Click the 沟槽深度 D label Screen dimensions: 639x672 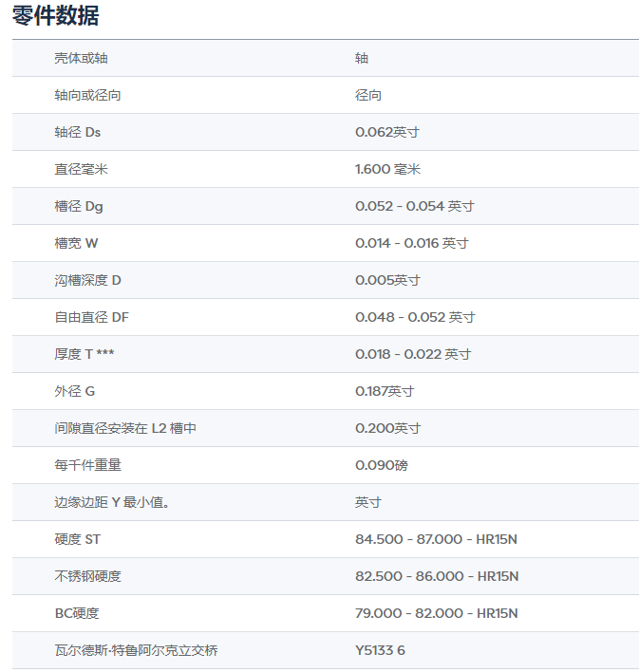point(88,281)
